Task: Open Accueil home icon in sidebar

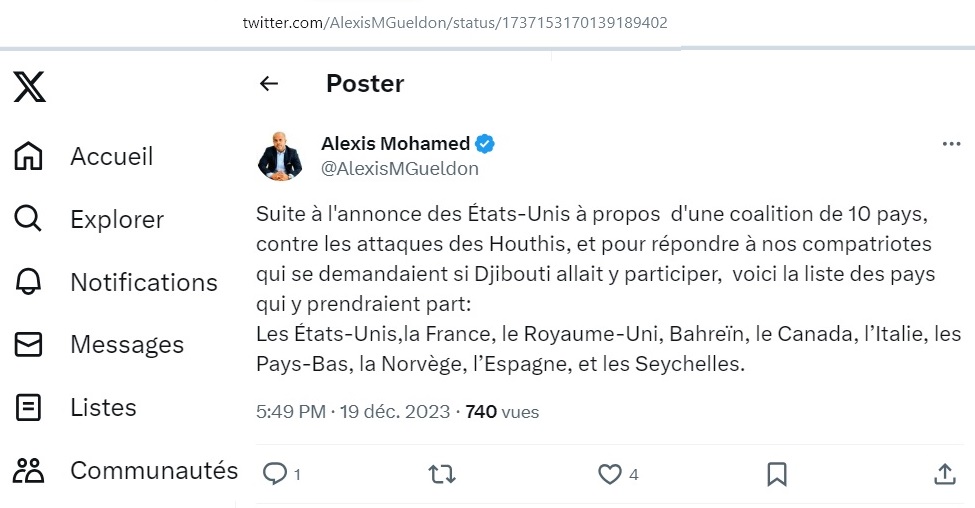Action: click(x=28, y=156)
